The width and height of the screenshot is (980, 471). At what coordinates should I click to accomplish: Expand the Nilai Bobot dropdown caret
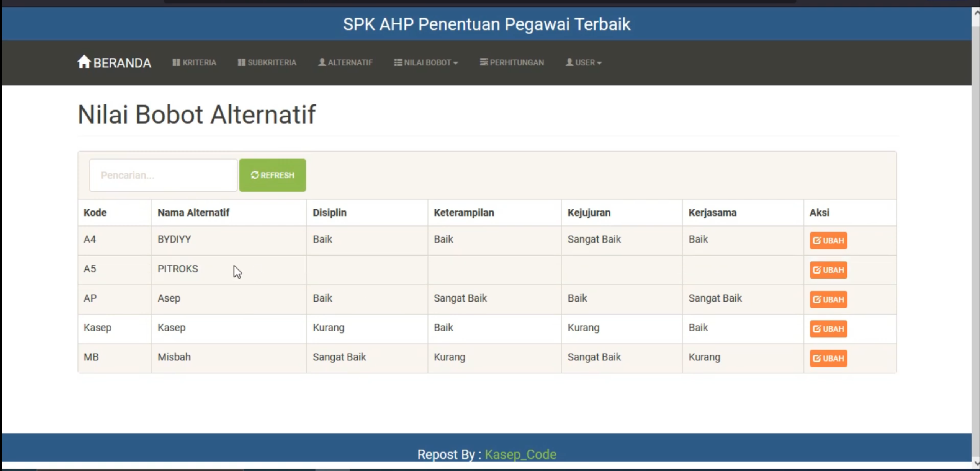[455, 63]
